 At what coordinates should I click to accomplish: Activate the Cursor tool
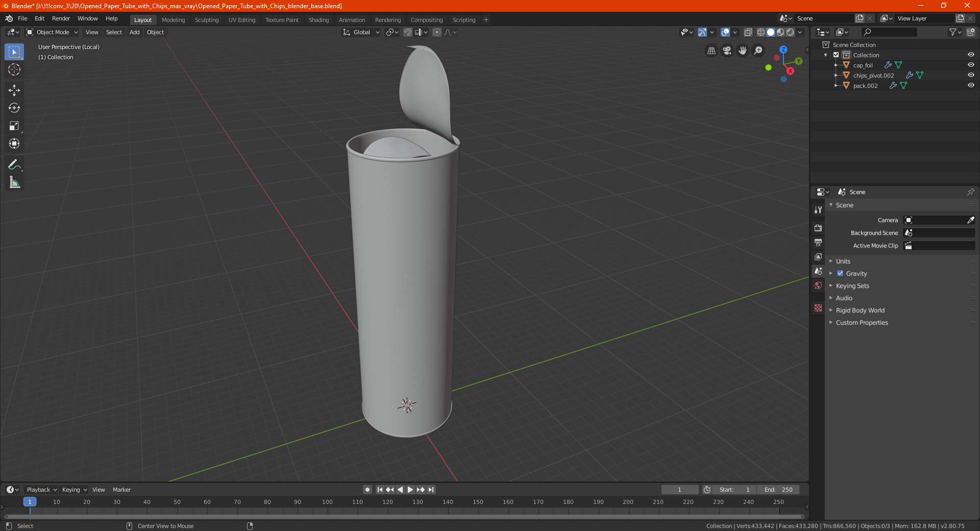point(14,69)
